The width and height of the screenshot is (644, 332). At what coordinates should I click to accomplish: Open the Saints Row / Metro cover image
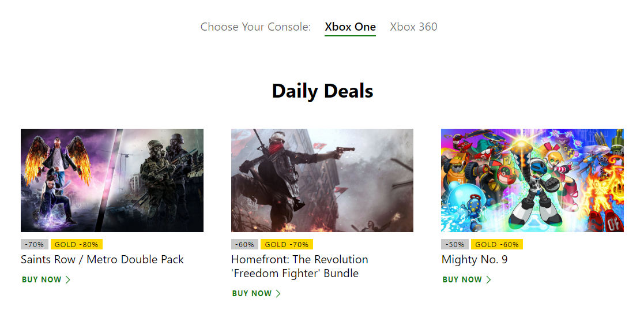click(112, 180)
